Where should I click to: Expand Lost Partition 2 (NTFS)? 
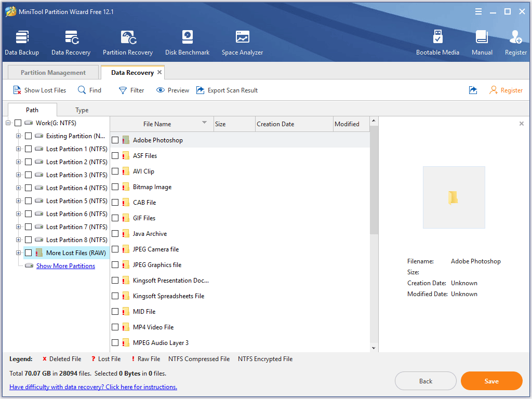pos(18,162)
